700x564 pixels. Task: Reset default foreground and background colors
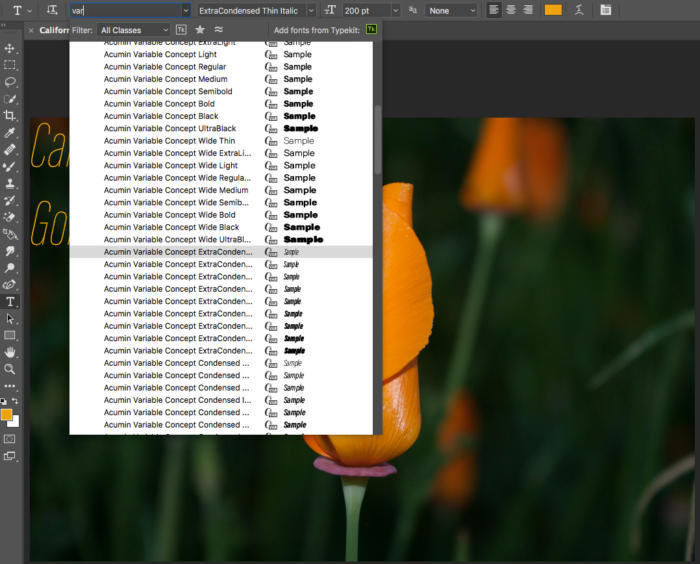coord(3,401)
